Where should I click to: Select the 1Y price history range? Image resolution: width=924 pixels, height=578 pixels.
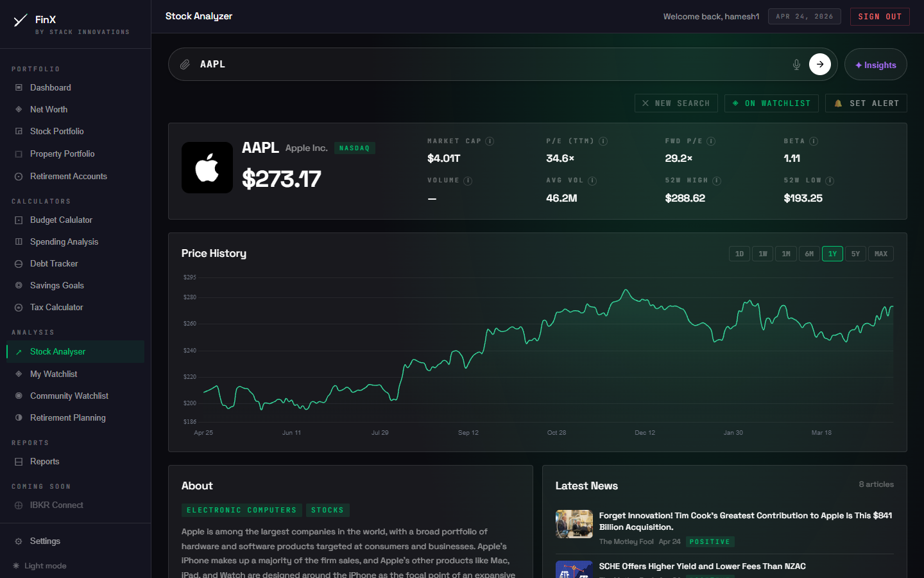click(x=832, y=254)
